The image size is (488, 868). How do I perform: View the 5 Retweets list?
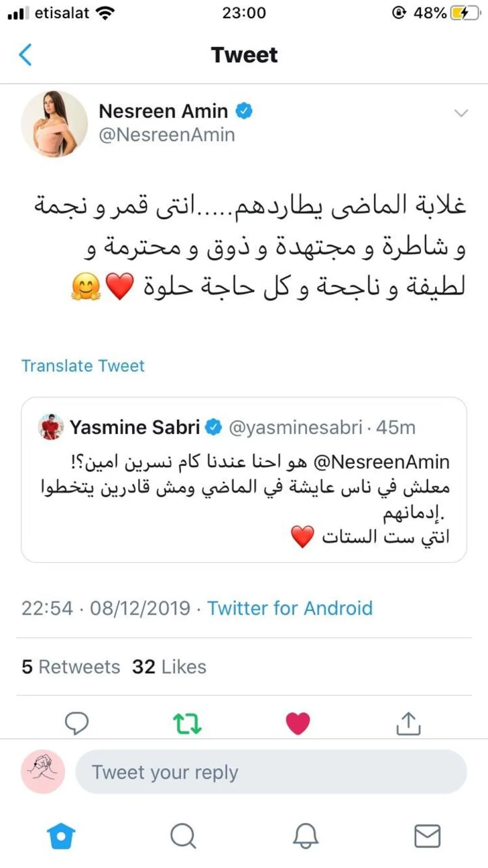click(71, 667)
